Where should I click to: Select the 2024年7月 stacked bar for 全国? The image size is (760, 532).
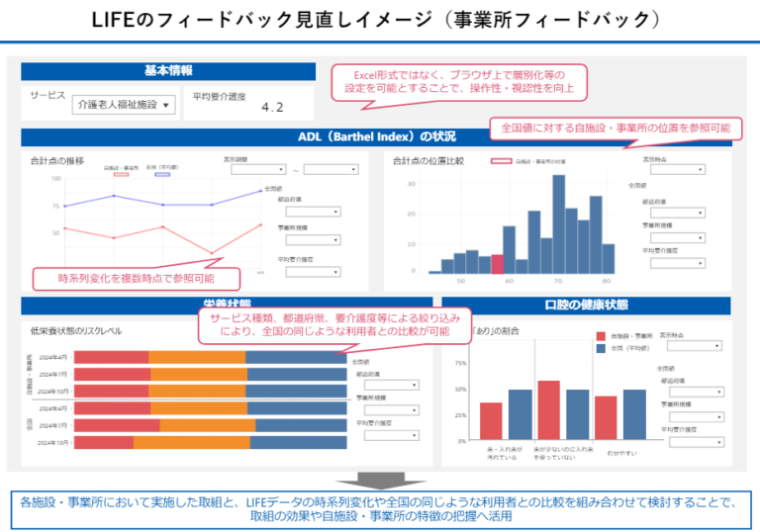[211, 425]
